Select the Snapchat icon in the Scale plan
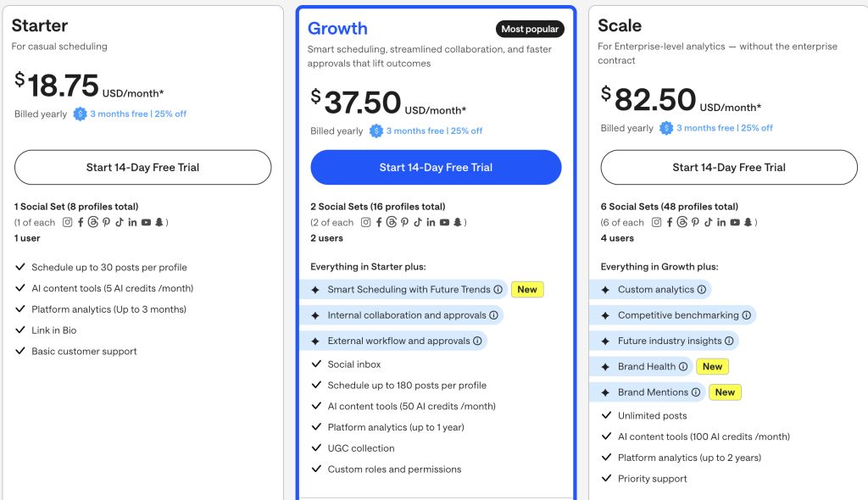 (x=748, y=222)
